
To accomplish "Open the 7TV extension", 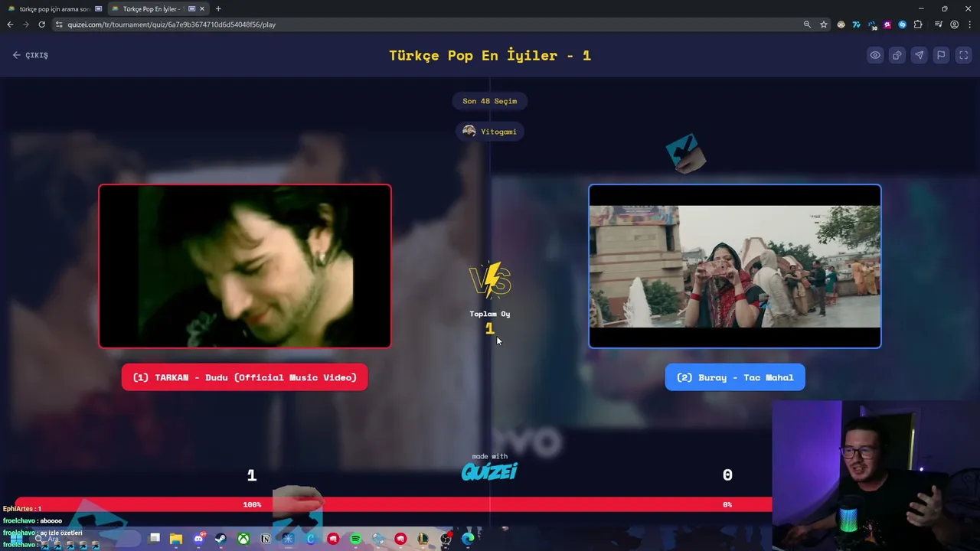I will 857,24.
